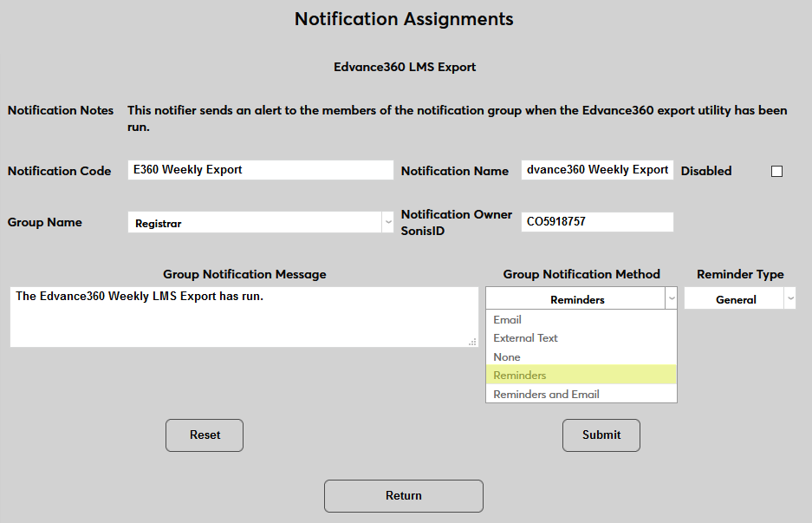The width and height of the screenshot is (812, 523).
Task: Pick the highlighted Reminders option
Action: coord(581,375)
